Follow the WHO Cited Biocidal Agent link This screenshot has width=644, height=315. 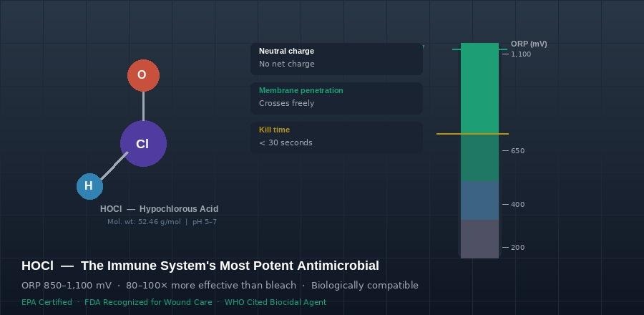coord(275,302)
